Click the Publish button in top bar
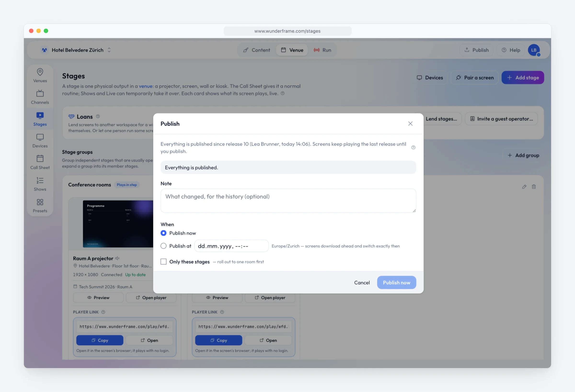The width and height of the screenshot is (575, 392). coord(476,50)
